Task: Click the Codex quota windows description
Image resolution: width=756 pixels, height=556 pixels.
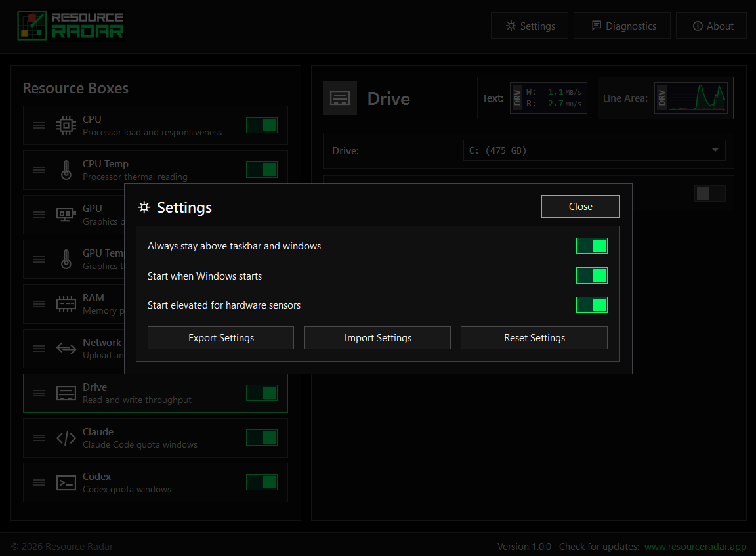Action: coord(127,489)
